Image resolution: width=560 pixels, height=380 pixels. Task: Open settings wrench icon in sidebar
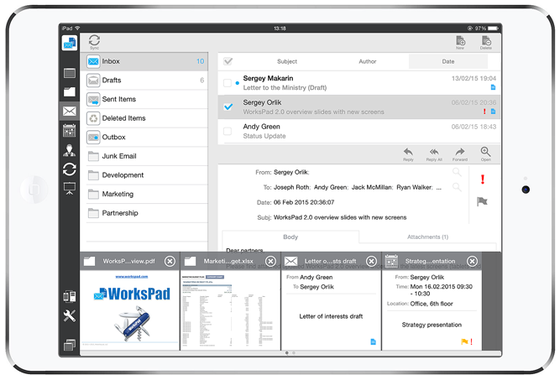coord(69,316)
